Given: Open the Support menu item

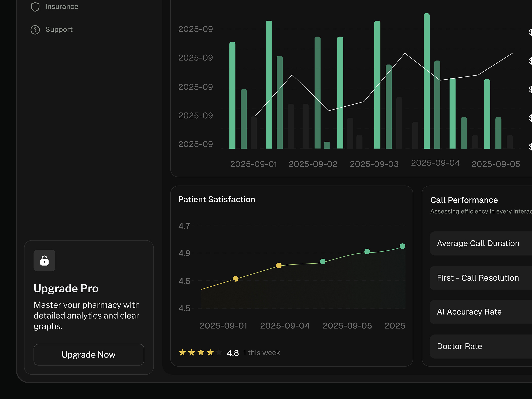Looking at the screenshot, I should 59,29.
